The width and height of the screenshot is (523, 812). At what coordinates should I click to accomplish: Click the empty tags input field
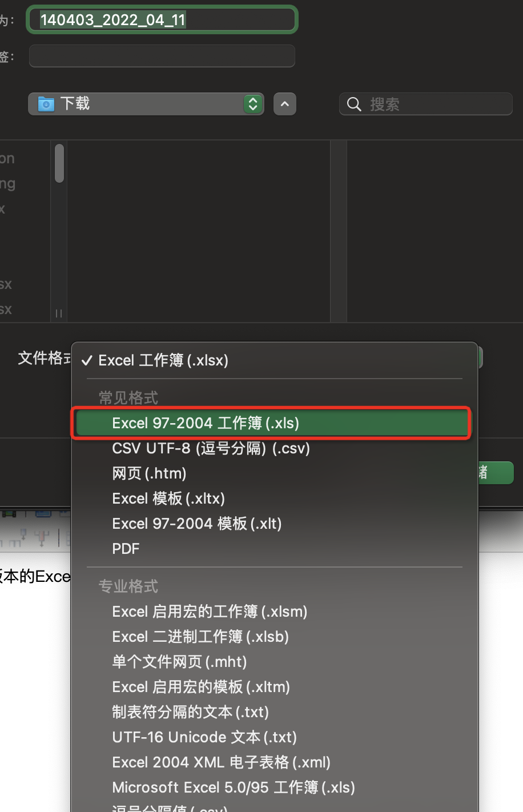(x=162, y=56)
